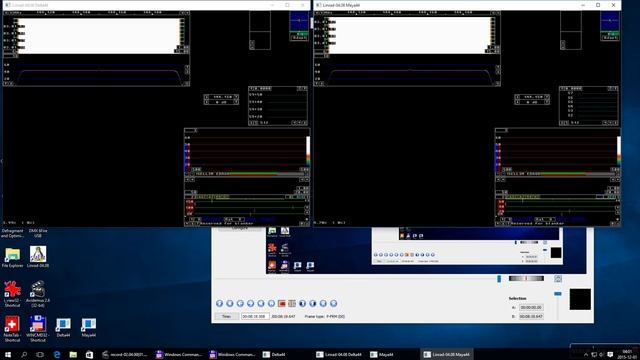Open Task View from the taskbar
This screenshot has height=360, width=640.
[40, 354]
